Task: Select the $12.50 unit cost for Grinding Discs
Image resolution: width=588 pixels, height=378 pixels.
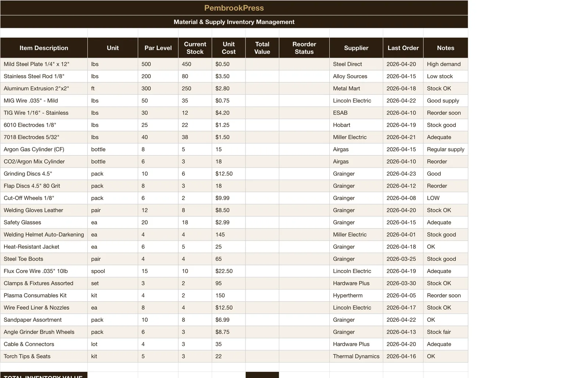Action: (228, 174)
